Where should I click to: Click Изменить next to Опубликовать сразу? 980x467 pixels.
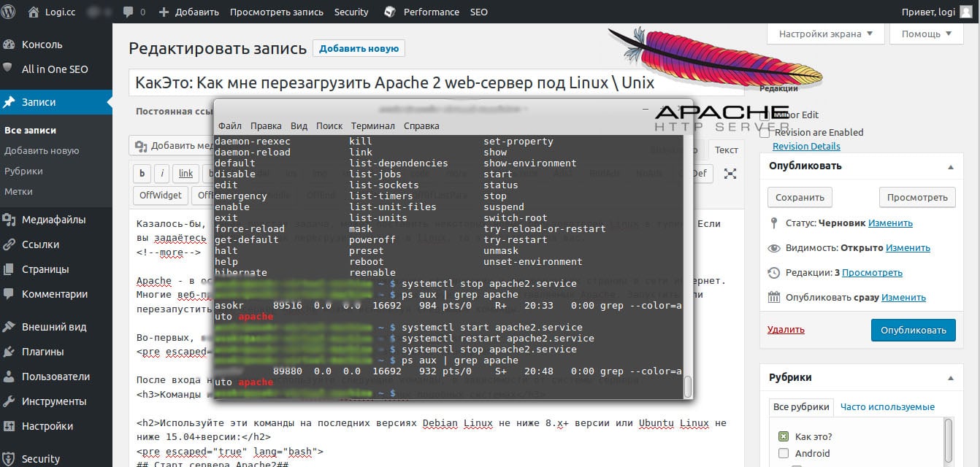click(903, 298)
